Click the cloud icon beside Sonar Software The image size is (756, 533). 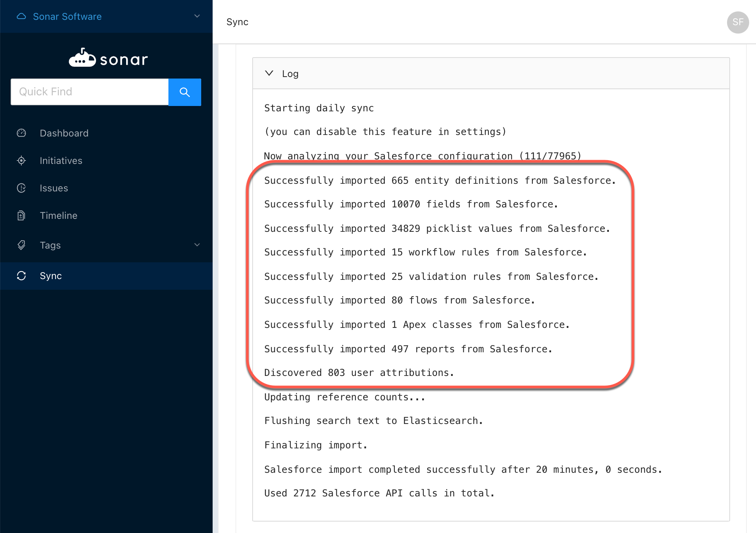[22, 16]
